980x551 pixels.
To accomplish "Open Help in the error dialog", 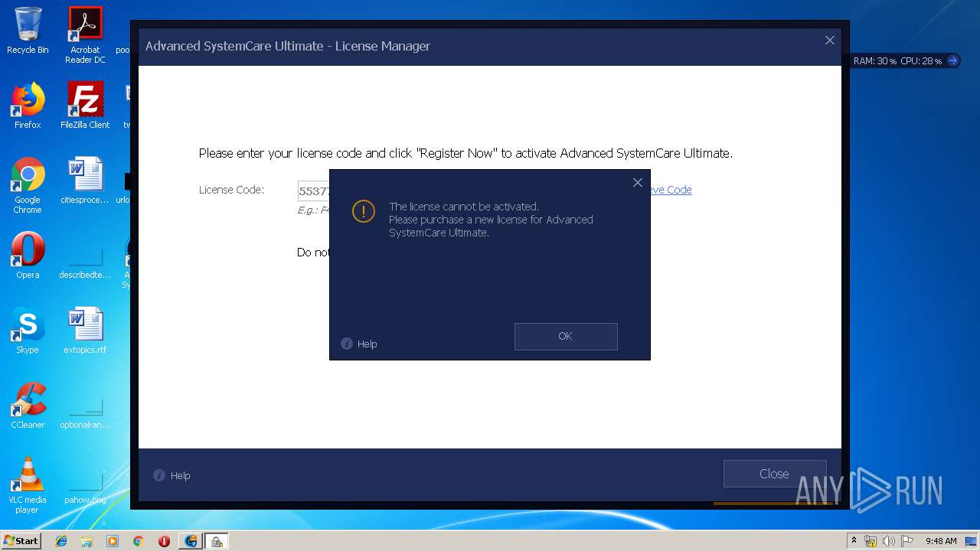I will point(367,344).
